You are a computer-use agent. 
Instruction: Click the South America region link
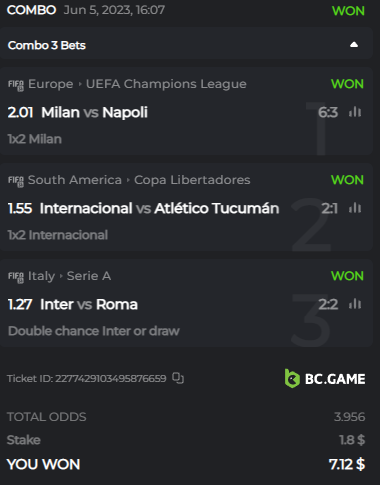(75, 180)
